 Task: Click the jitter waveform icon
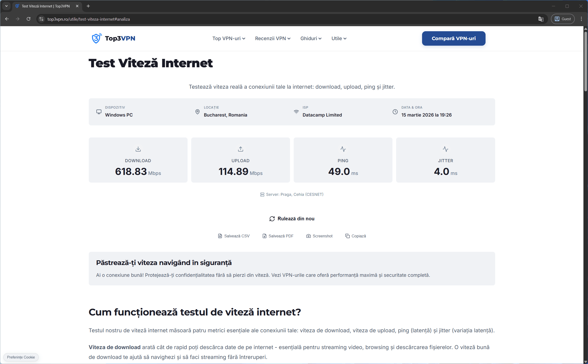pos(445,149)
